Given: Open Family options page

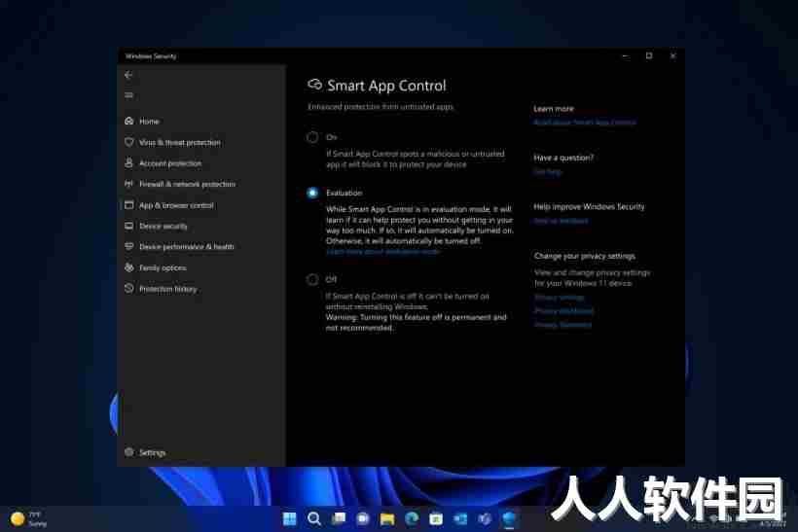Looking at the screenshot, I should (x=156, y=267).
